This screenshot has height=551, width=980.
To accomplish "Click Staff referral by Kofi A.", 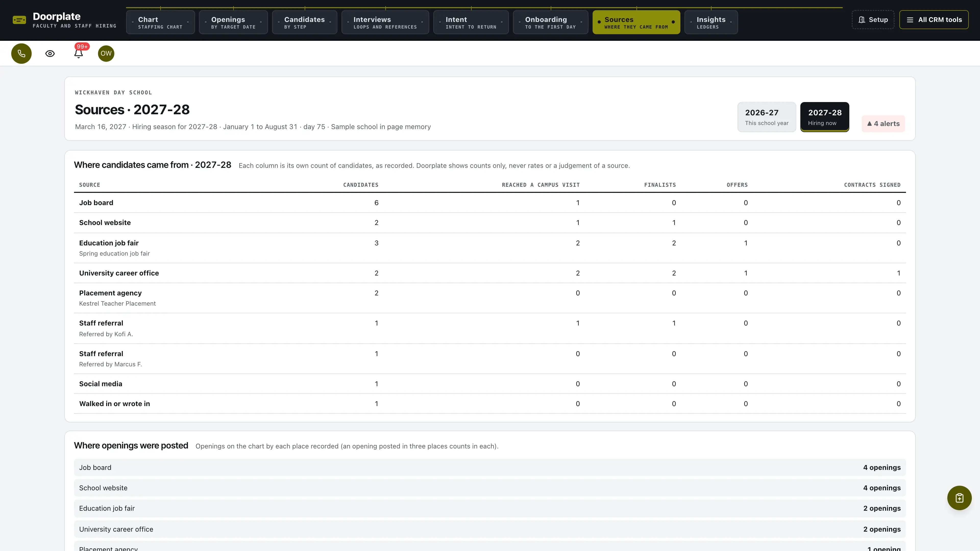I will click(490, 329).
